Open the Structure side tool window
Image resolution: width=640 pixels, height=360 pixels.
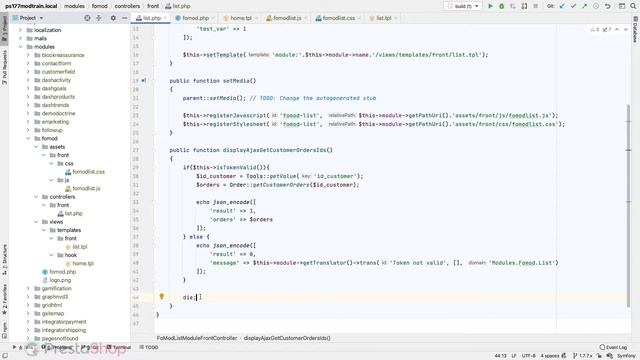(x=4, y=259)
